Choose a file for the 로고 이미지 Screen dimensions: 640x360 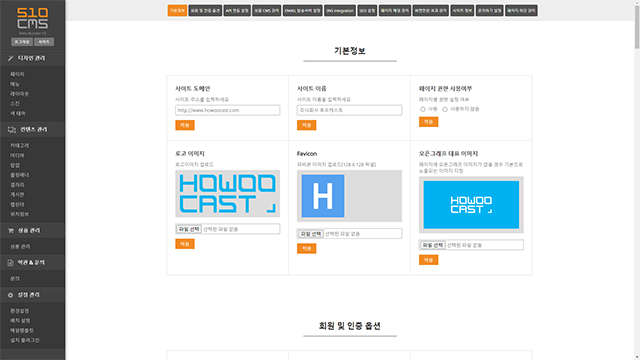pos(189,229)
